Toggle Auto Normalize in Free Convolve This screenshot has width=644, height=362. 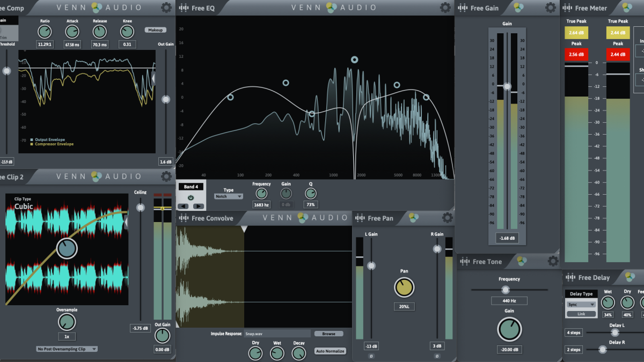click(330, 351)
